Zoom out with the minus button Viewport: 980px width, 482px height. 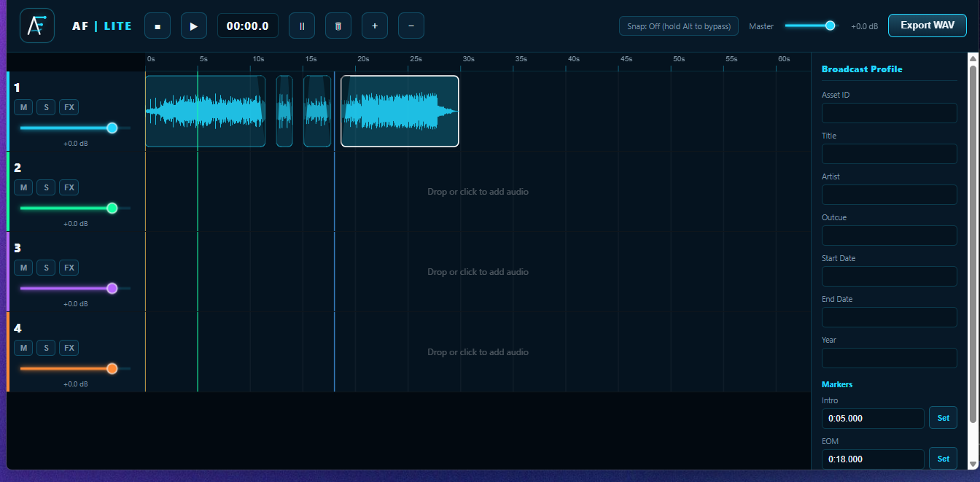point(411,26)
